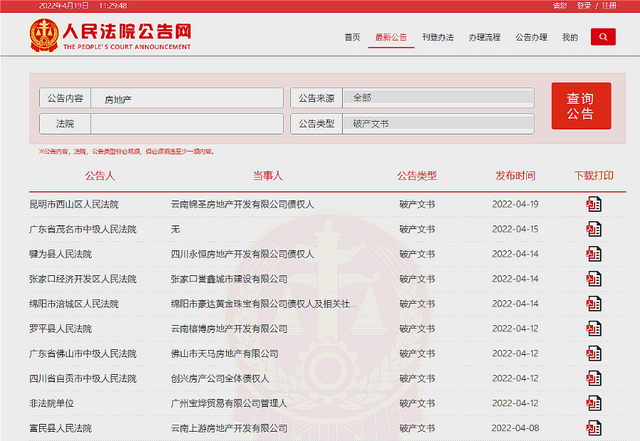Open the 公告类型 dropdown showing 破产文书
Viewport: 640px width, 441px height.
[x=438, y=124]
